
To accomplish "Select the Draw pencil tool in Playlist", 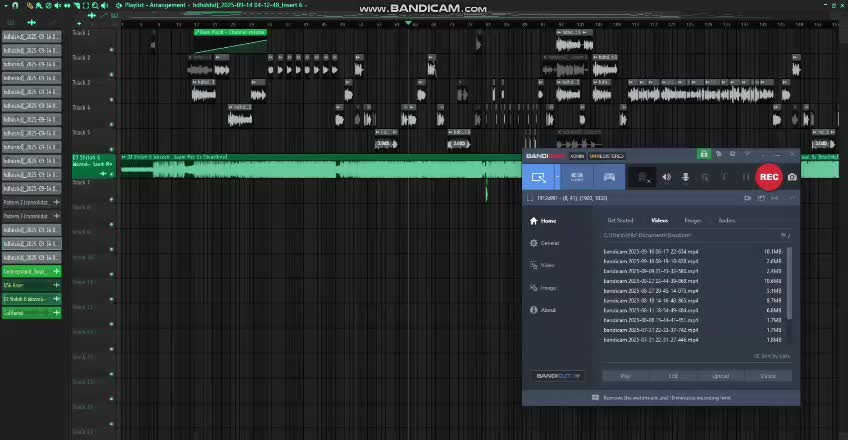I will point(30,5).
